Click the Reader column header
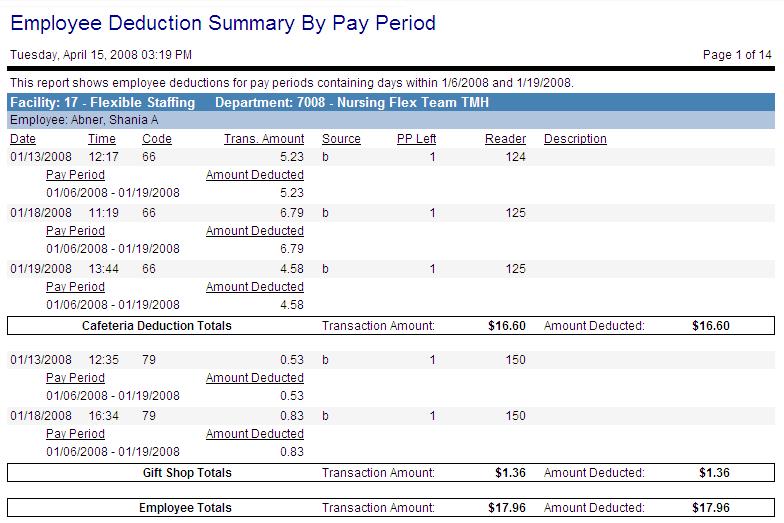Image resolution: width=784 pixels, height=523 pixels. pos(505,139)
